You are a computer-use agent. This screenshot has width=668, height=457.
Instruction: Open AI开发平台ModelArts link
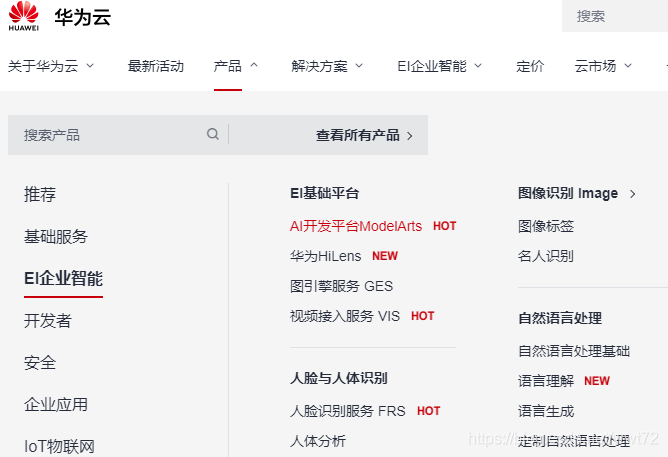356,226
